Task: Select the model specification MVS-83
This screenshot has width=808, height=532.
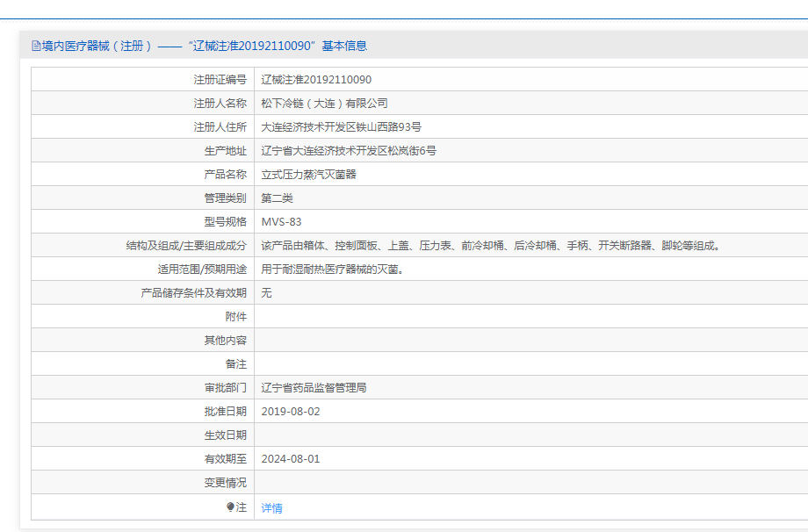Action: [284, 221]
